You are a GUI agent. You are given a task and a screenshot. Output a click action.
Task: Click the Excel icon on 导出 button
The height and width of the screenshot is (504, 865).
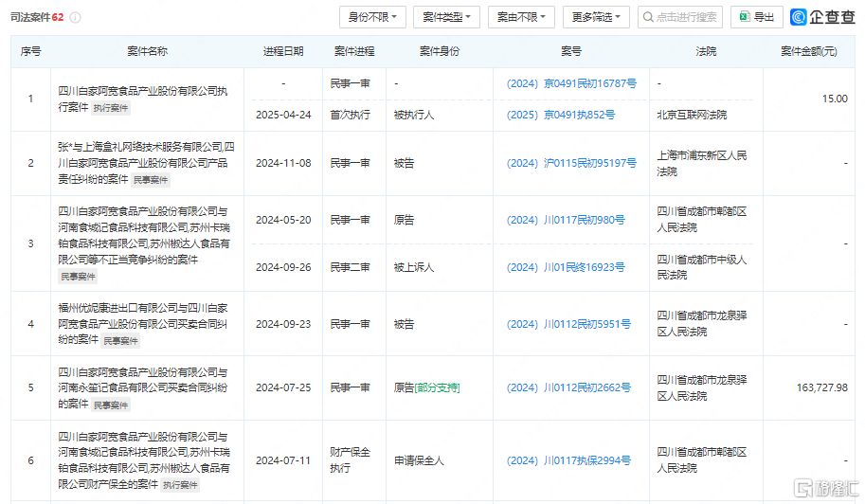tap(745, 17)
